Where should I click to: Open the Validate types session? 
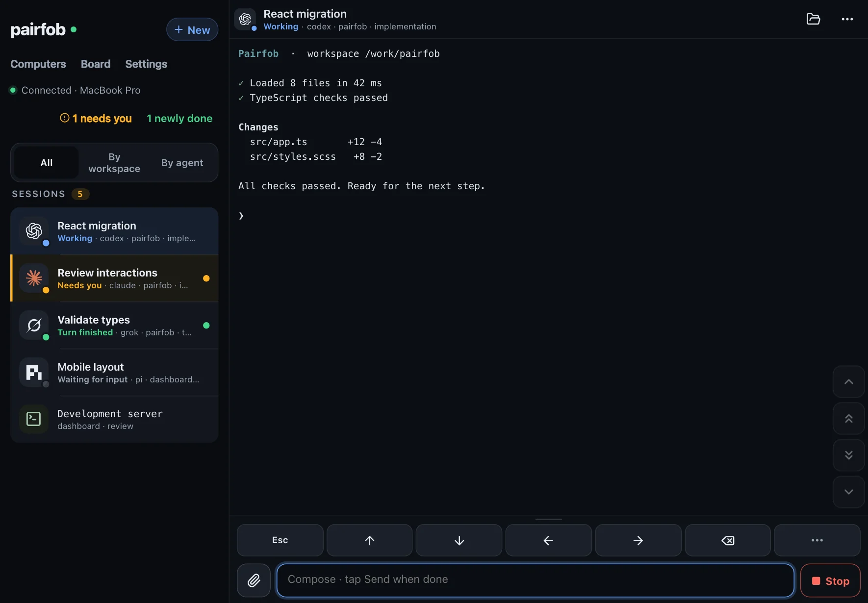pyautogui.click(x=114, y=326)
